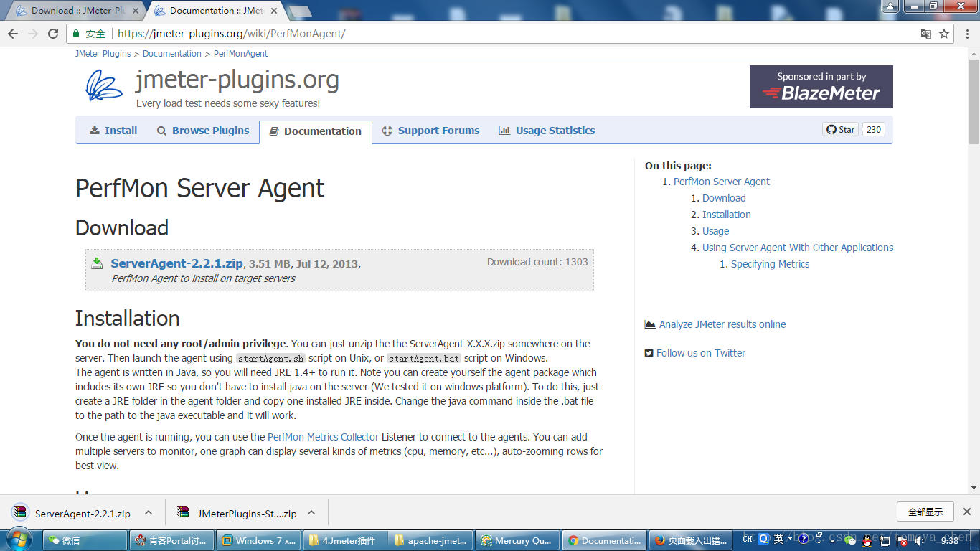Screen dimensions: 980x551
Task: Jump to Using Server Agent With Other Applications
Action: coord(798,248)
